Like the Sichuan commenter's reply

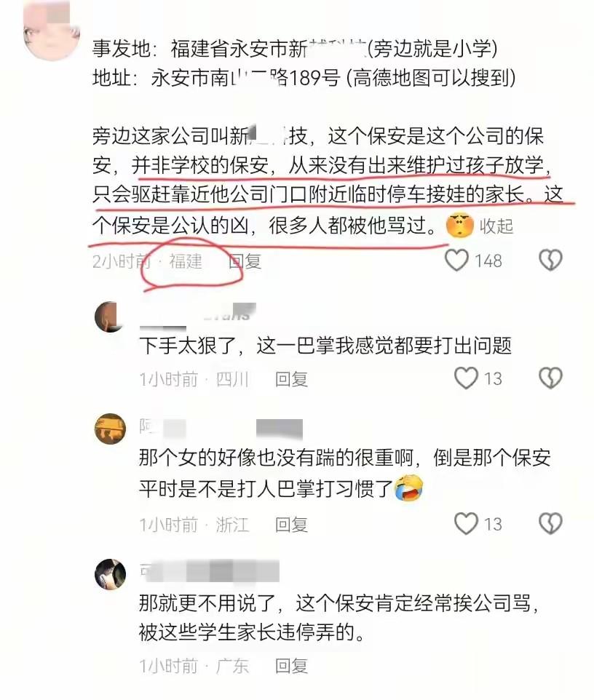[x=466, y=378]
